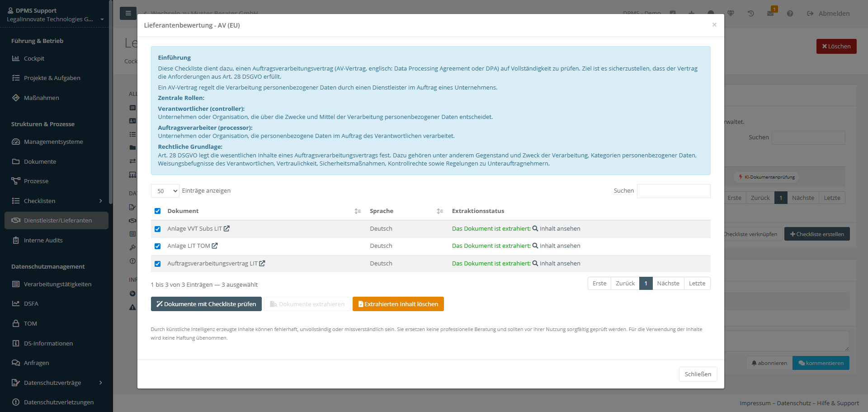Open the entries-per-page dropdown showing 50

pos(165,191)
